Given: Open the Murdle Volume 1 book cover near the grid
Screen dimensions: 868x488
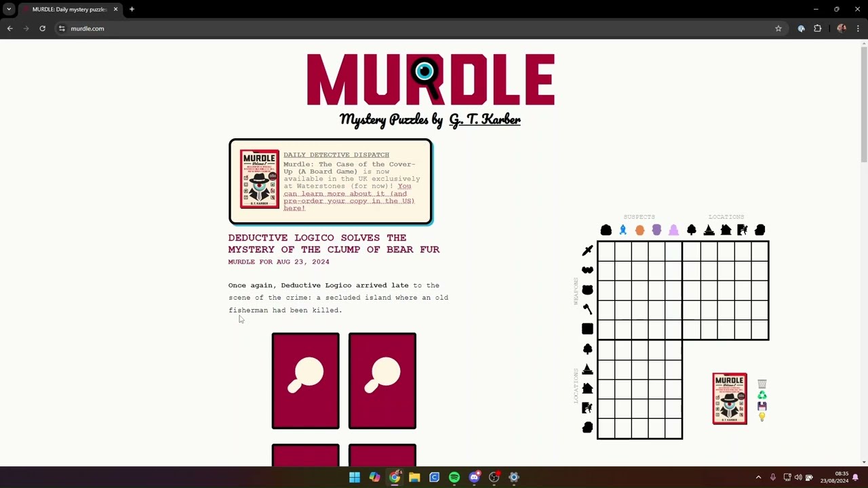Looking at the screenshot, I should click(730, 399).
